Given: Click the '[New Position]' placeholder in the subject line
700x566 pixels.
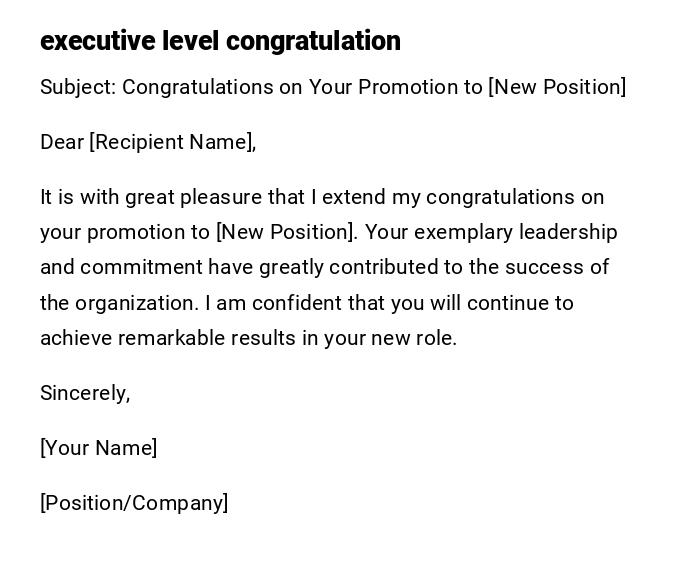Looking at the screenshot, I should [x=557, y=87].
